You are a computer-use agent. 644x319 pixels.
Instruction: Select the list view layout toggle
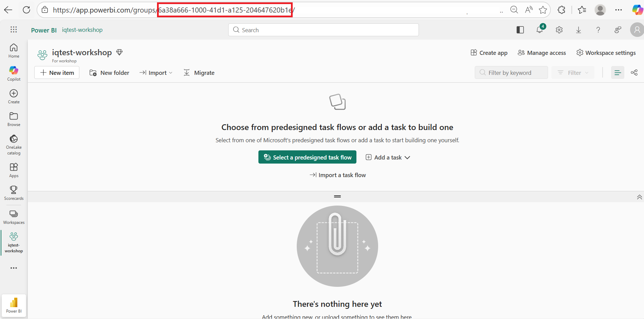pos(617,72)
